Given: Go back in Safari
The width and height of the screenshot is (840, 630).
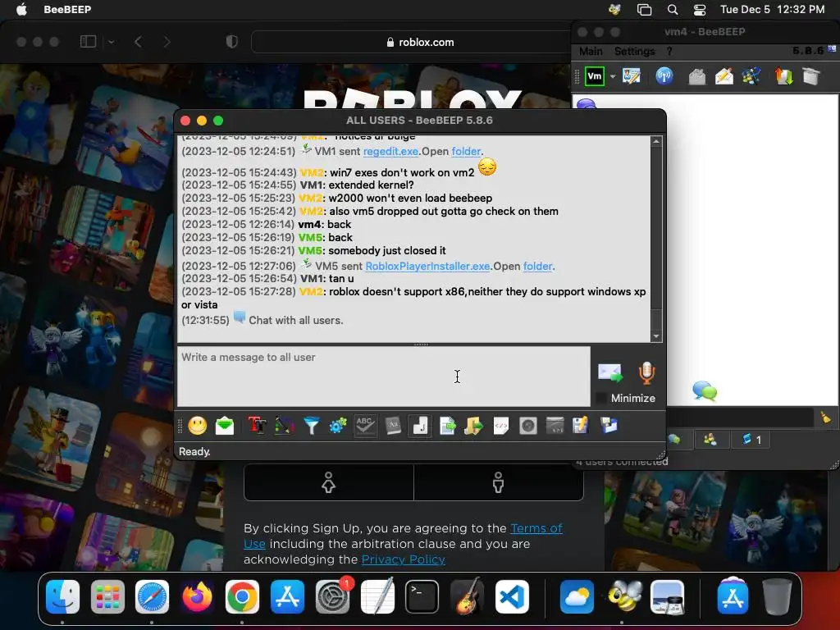Looking at the screenshot, I should (x=138, y=42).
